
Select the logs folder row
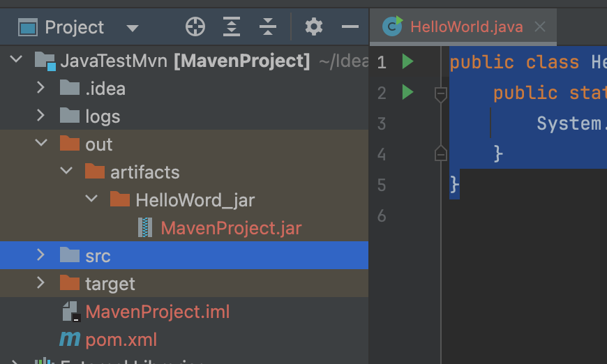(x=184, y=116)
